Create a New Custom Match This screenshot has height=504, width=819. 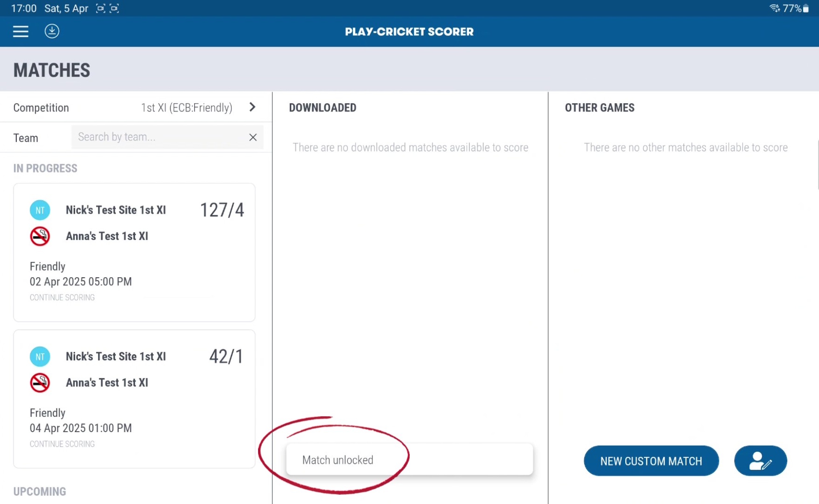pos(651,461)
